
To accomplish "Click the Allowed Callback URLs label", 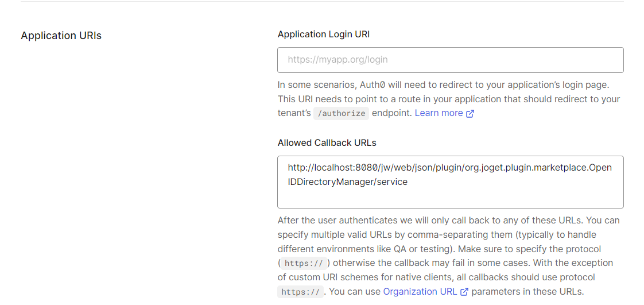I will (327, 142).
